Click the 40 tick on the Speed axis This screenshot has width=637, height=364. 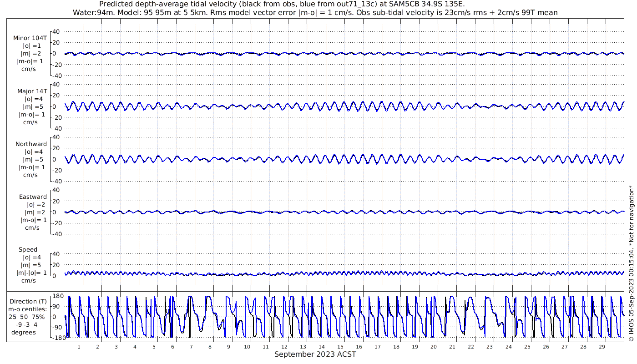point(56,254)
